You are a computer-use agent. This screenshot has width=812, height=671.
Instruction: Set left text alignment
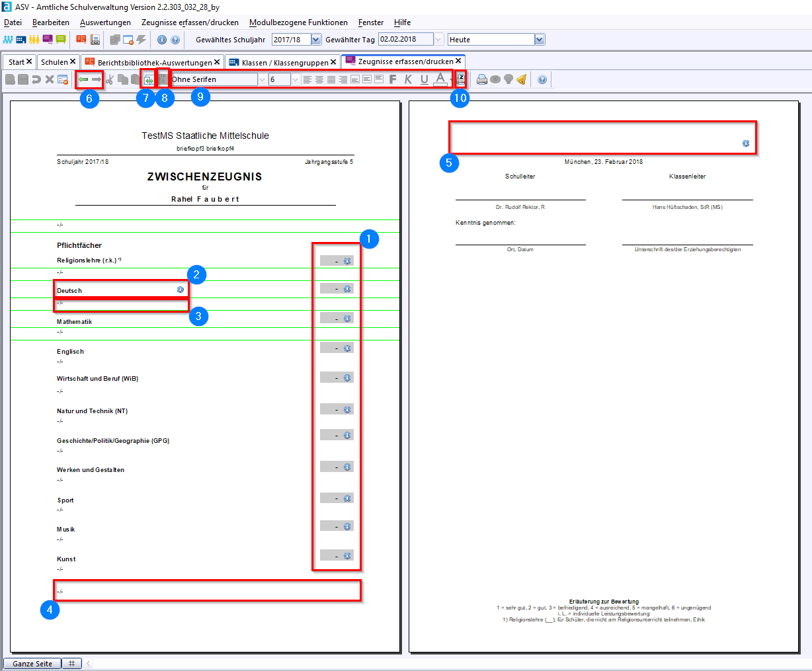pyautogui.click(x=307, y=79)
